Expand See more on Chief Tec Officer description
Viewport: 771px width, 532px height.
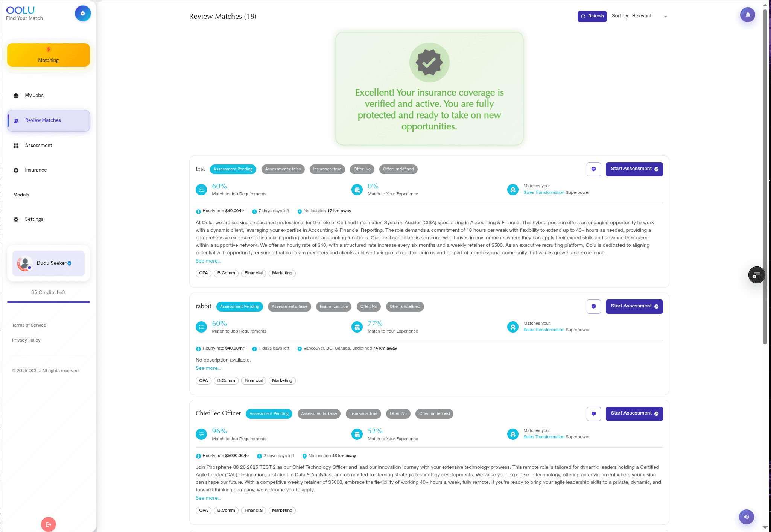click(x=208, y=498)
